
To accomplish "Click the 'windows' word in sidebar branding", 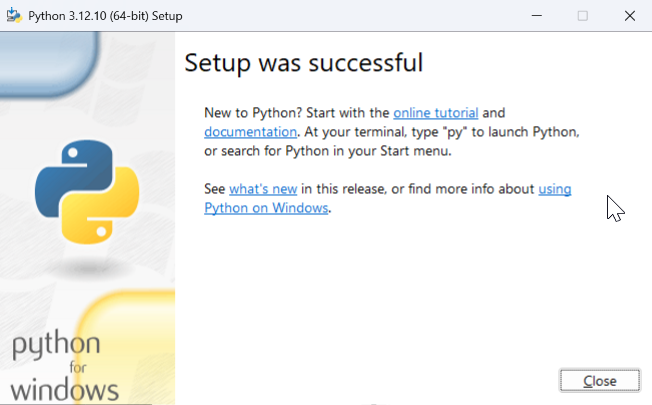I will pos(64,390).
